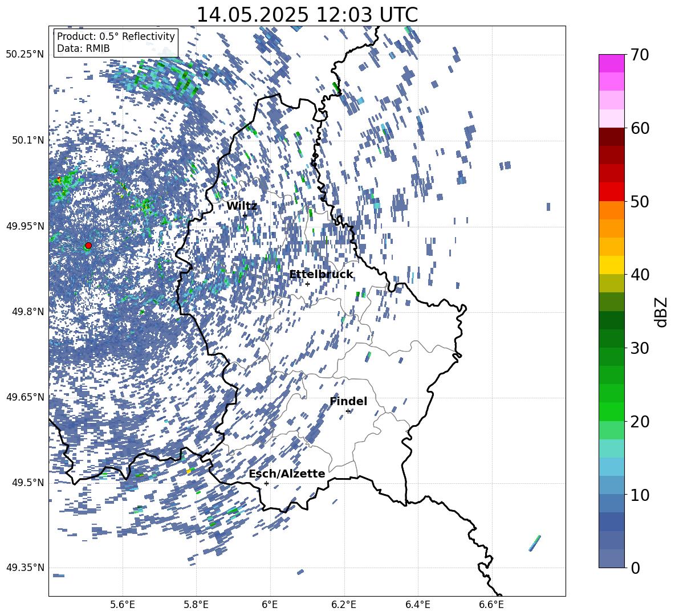Click the yellow colorbar swatch at 40
This screenshot has width=675, height=616.
[611, 265]
